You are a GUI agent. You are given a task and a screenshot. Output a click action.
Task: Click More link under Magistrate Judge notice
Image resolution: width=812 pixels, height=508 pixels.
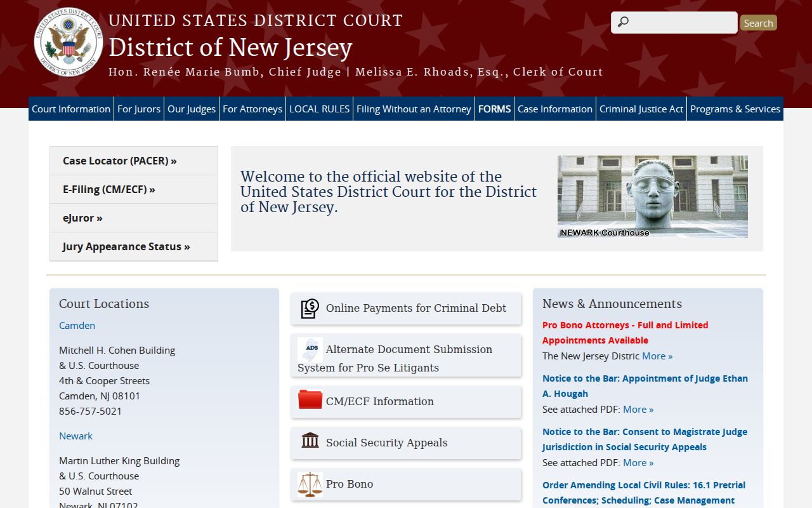click(x=638, y=462)
